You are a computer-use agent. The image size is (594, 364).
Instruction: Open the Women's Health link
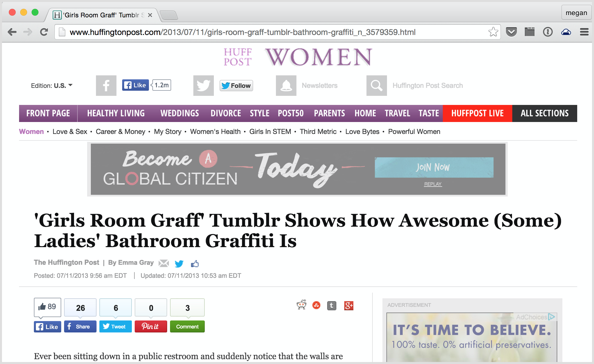(215, 132)
